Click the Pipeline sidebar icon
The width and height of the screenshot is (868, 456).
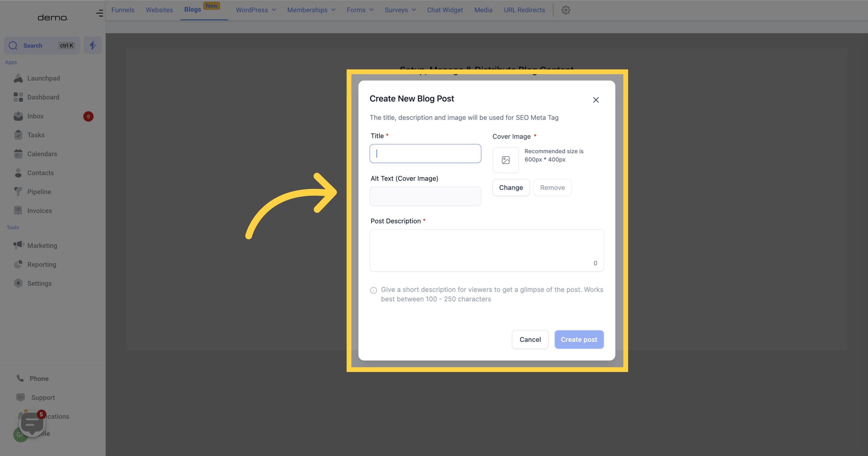pyautogui.click(x=18, y=192)
